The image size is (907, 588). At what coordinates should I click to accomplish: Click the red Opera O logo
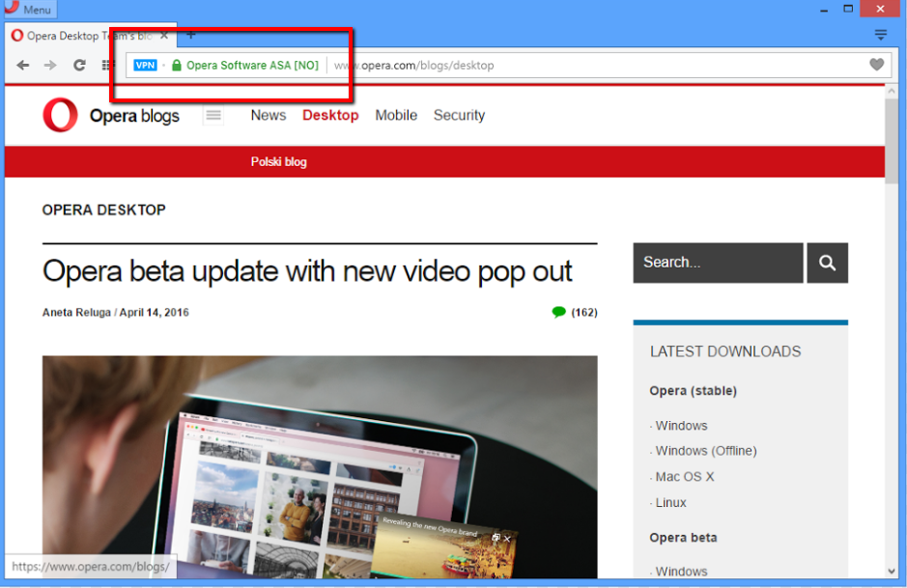coord(60,115)
